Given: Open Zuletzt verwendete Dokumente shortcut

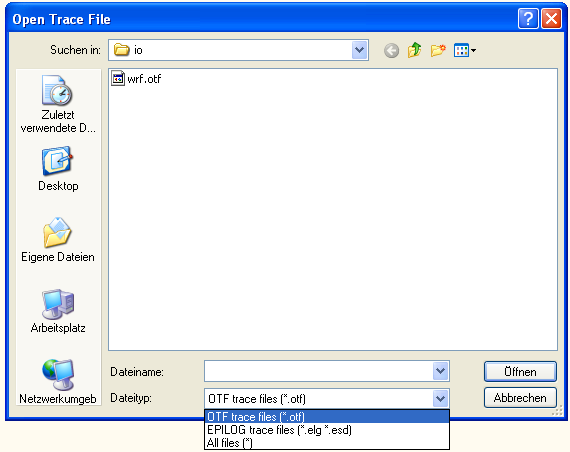Looking at the screenshot, I should (x=58, y=104).
